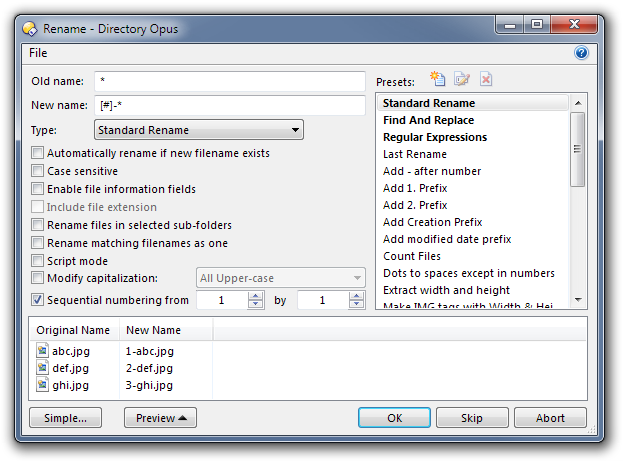This screenshot has width=623, height=461.
Task: Select 'Add 1. Prefix' preset
Action: point(472,188)
